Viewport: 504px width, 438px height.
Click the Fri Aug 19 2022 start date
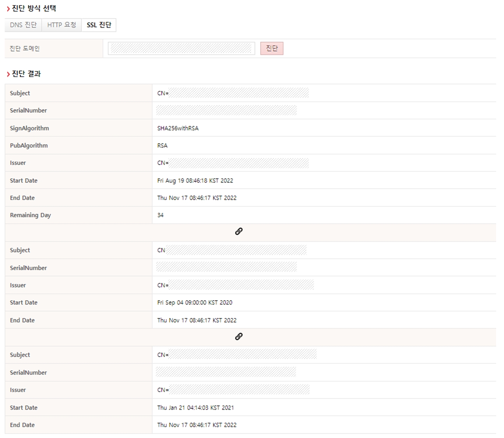point(195,181)
